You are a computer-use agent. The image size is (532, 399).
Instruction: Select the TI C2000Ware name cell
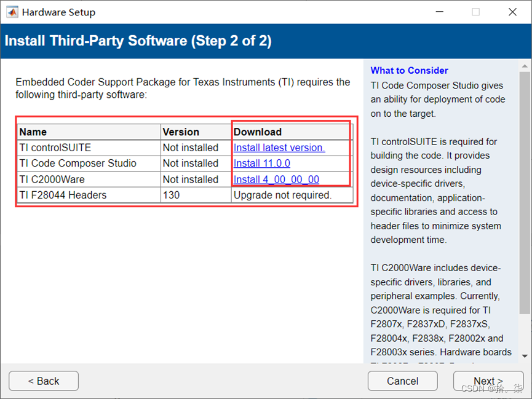click(x=89, y=179)
